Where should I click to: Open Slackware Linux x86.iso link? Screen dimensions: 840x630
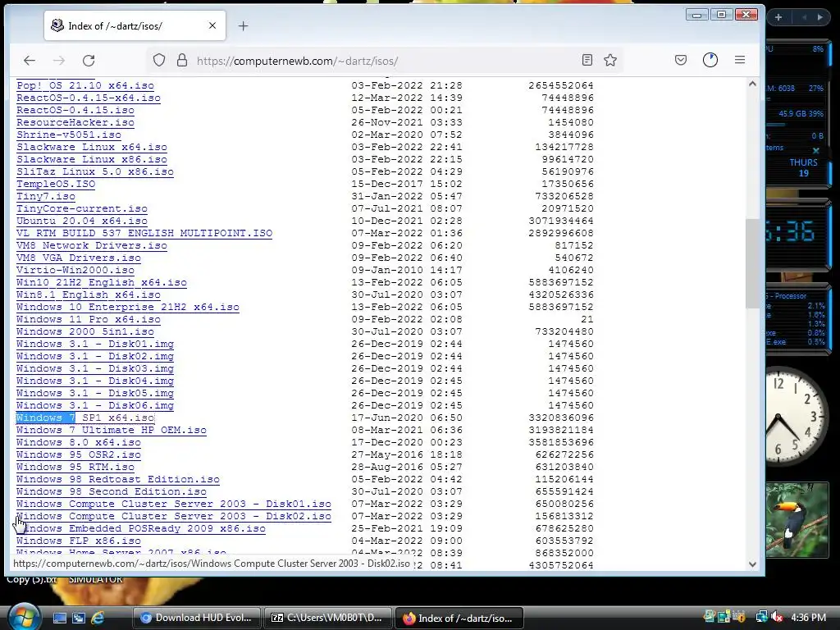click(x=92, y=160)
